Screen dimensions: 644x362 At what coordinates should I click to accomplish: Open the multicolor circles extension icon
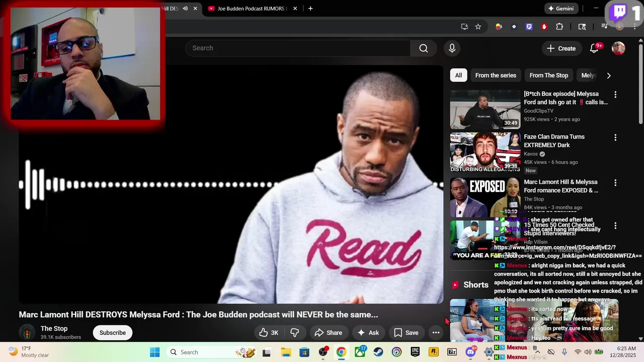(499, 27)
